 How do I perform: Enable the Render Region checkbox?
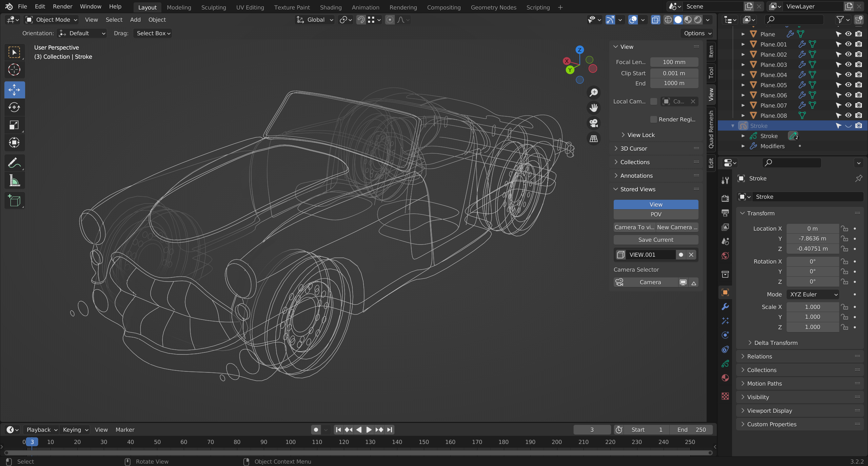click(x=654, y=119)
